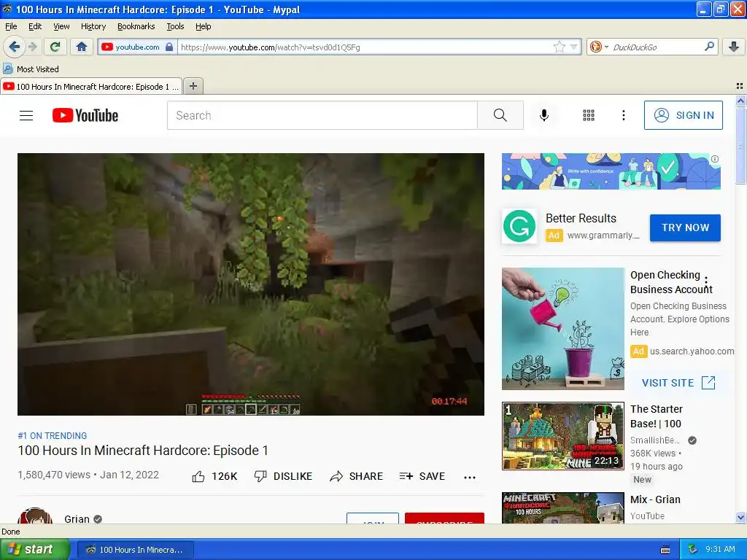747x560 pixels.
Task: Go back with the browser back arrow
Action: click(14, 47)
